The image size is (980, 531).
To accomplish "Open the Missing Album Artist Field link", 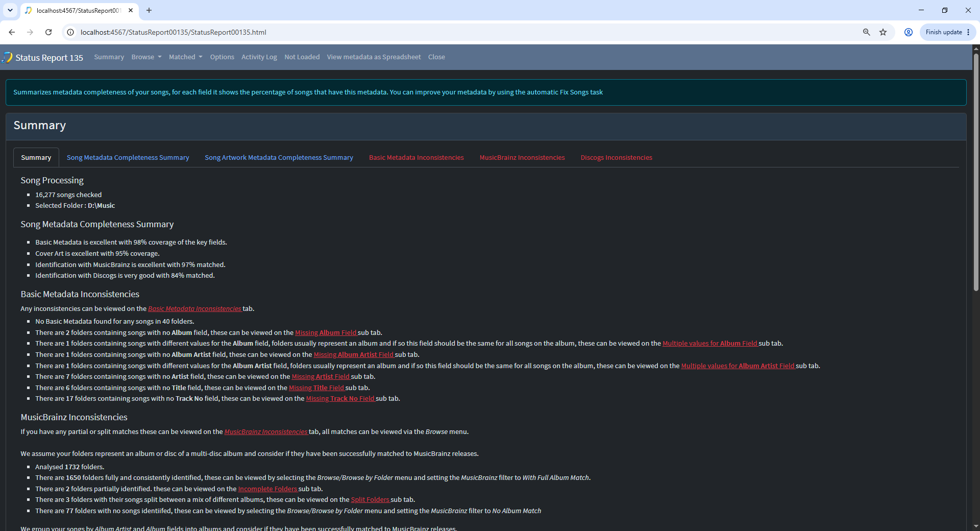I will [354, 355].
